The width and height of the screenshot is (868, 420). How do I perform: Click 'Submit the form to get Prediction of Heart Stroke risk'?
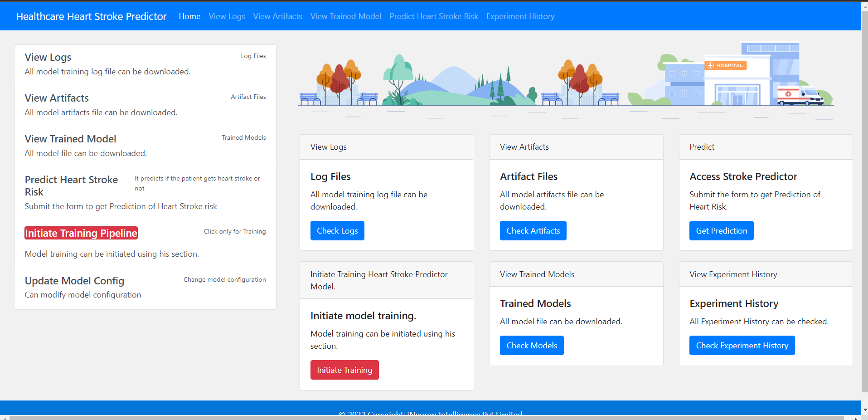(x=121, y=206)
